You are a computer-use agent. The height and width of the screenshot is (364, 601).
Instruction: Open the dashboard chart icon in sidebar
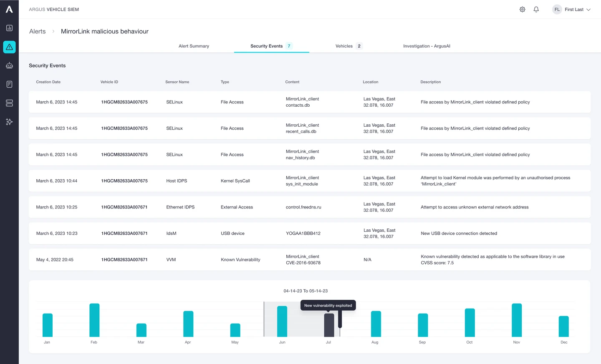coord(9,28)
